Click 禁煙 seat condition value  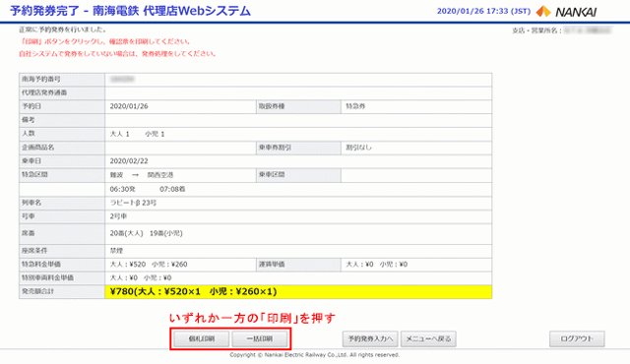(x=116, y=251)
